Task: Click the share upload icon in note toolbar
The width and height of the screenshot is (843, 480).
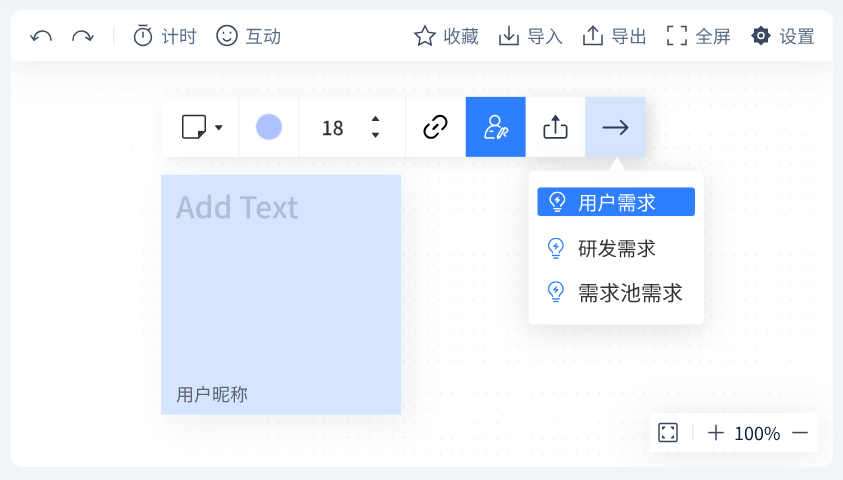Action: click(x=555, y=127)
